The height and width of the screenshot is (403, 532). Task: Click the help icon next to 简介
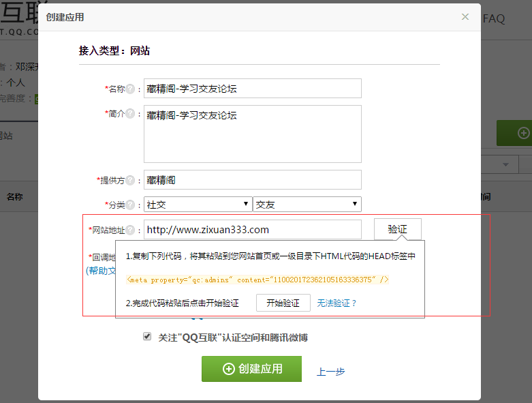point(130,113)
